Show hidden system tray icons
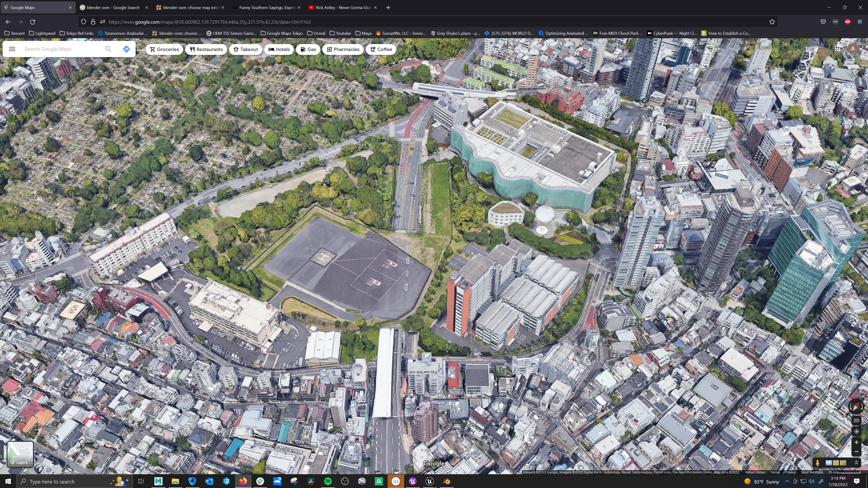868x488 pixels. 787,481
